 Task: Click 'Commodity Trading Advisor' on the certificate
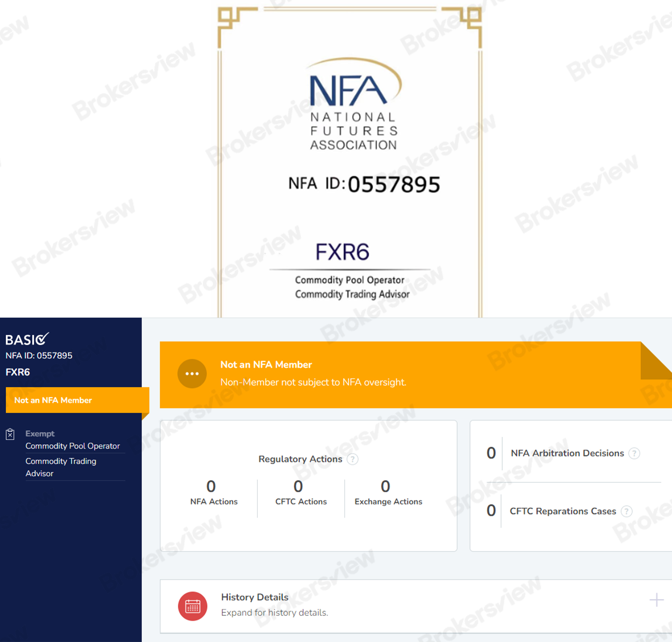[x=352, y=294]
